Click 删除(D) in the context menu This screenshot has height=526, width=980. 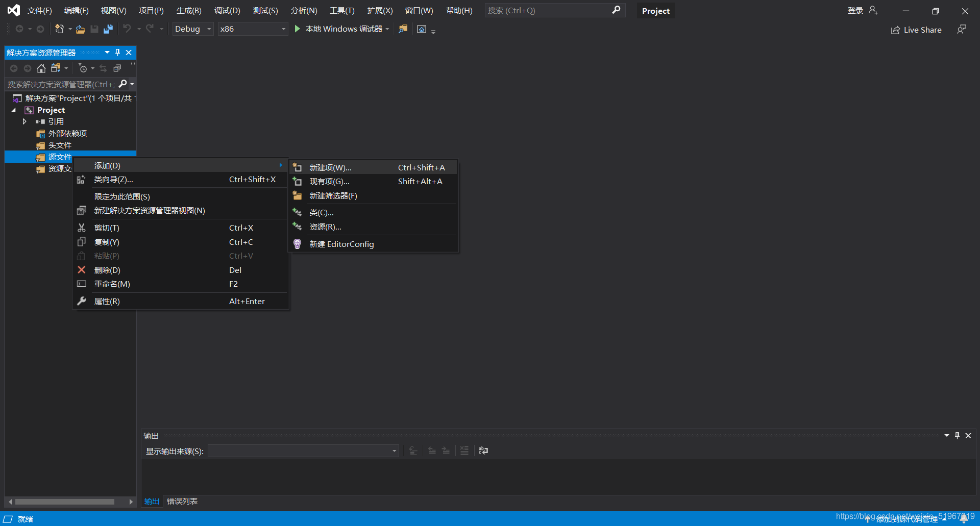[181, 270]
